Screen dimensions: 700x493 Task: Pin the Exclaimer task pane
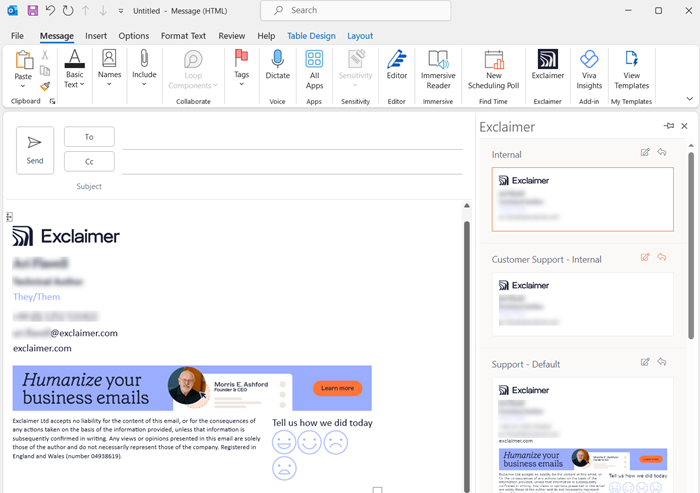[x=669, y=126]
